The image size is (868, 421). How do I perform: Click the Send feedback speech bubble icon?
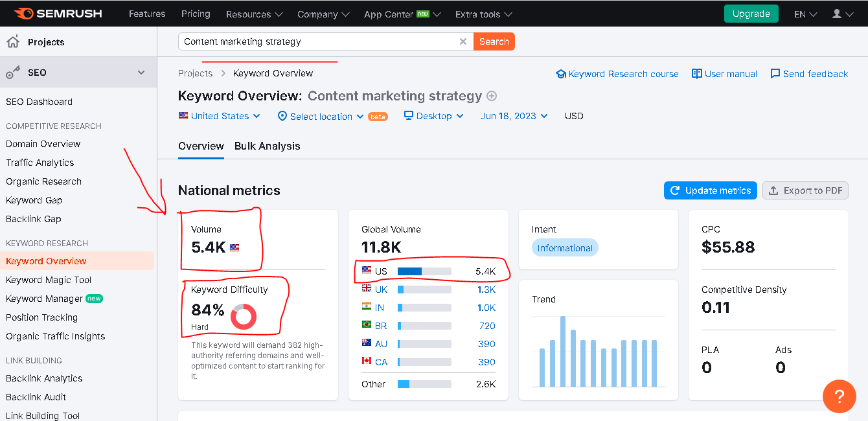[x=775, y=74]
